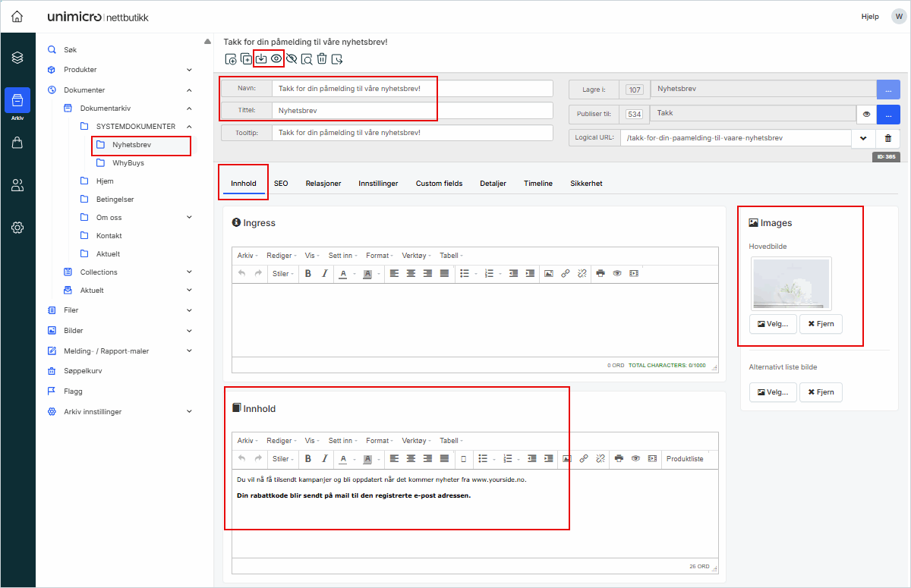
Task: Click the copy document icon in top toolbar
Action: [246, 59]
